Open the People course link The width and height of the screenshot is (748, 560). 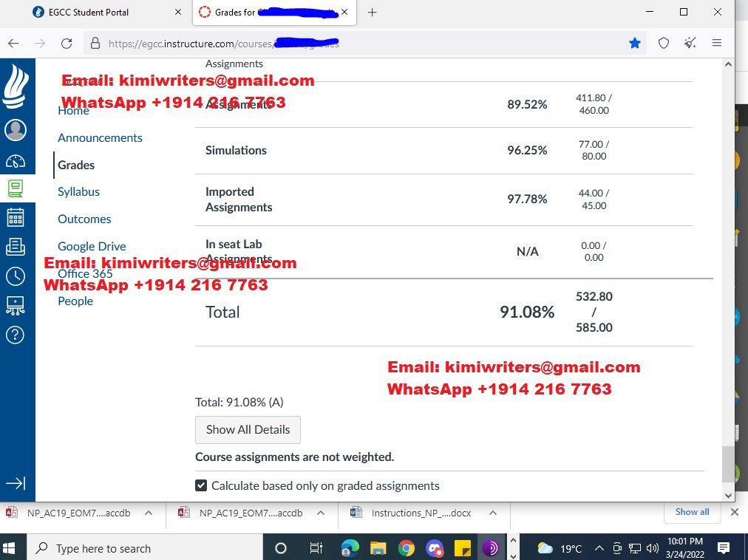(x=75, y=301)
